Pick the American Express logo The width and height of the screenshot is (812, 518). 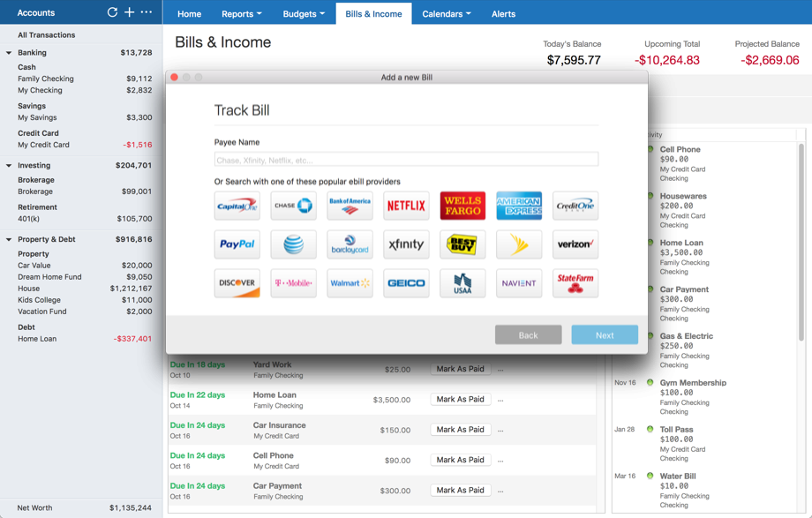pyautogui.click(x=519, y=206)
